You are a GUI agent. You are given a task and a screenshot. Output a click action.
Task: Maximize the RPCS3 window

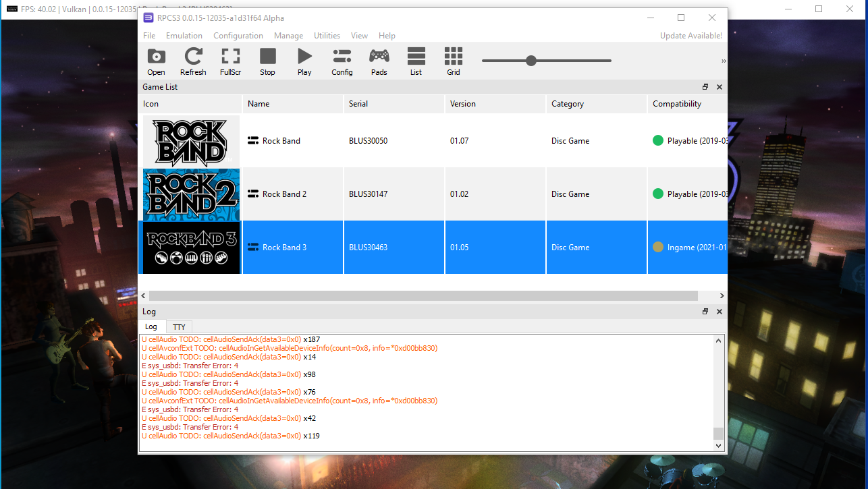(x=681, y=18)
